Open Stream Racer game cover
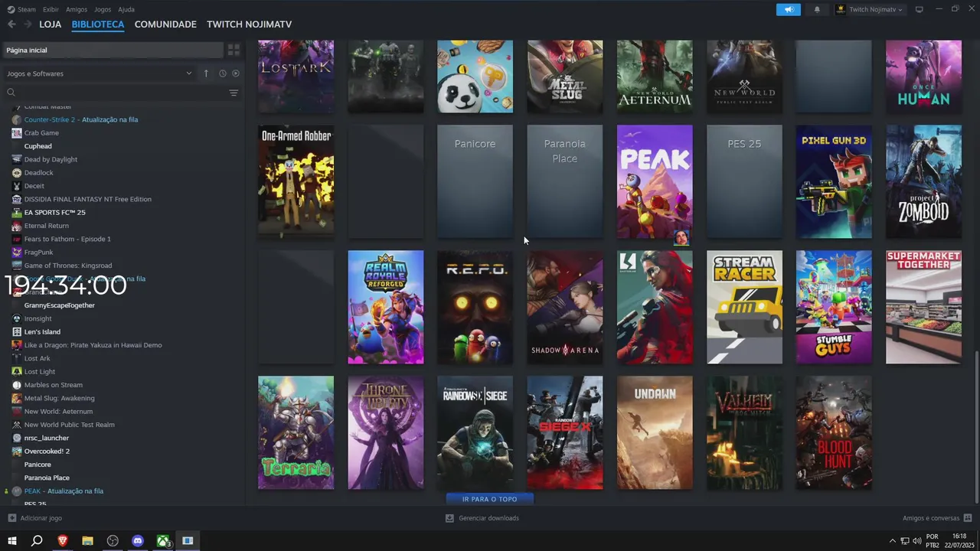 click(744, 307)
